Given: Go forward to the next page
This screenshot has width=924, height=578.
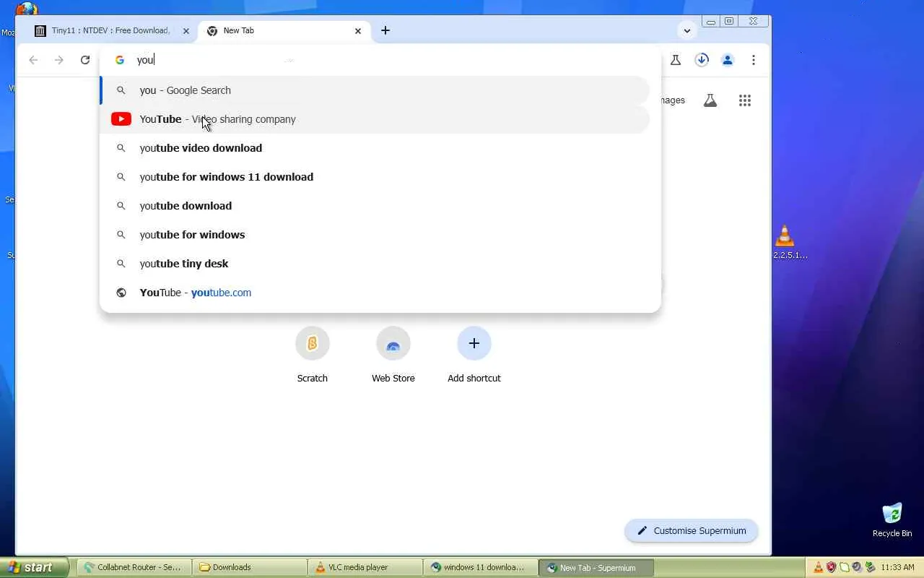Looking at the screenshot, I should pos(59,60).
